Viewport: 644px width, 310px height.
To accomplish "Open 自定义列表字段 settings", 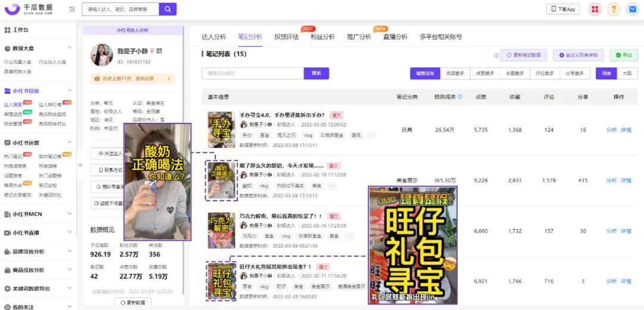I will (x=578, y=55).
